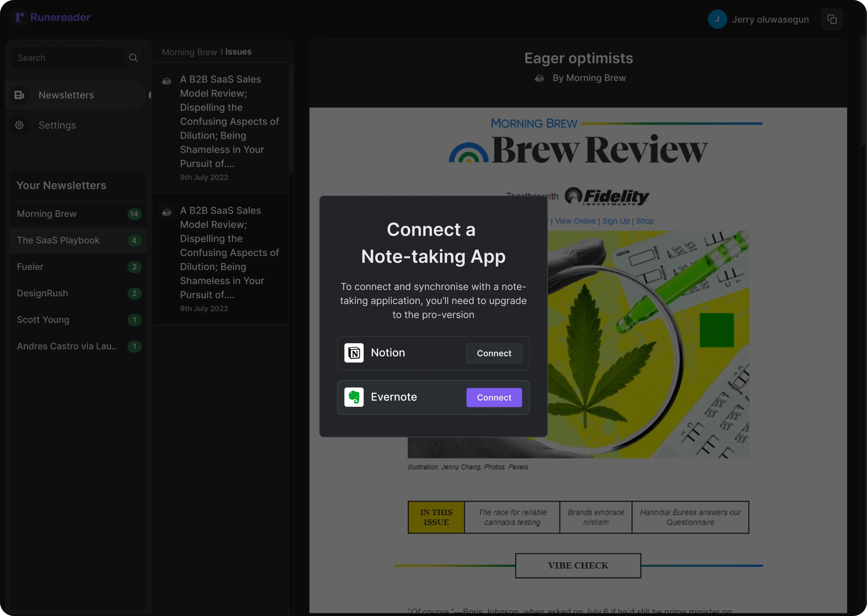867x616 pixels.
Task: Click the Jerry oluwasegun username
Action: [x=771, y=20]
